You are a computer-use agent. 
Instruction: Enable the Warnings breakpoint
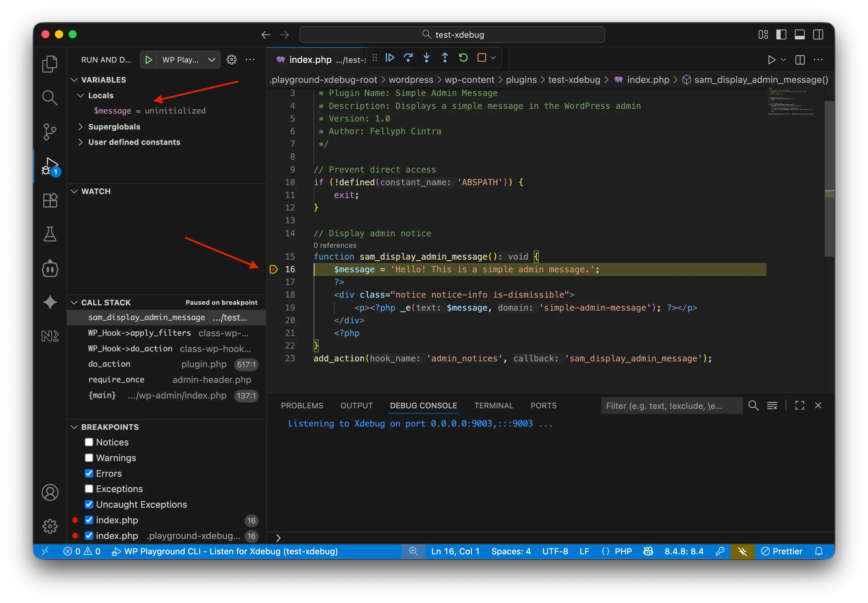pyautogui.click(x=89, y=458)
